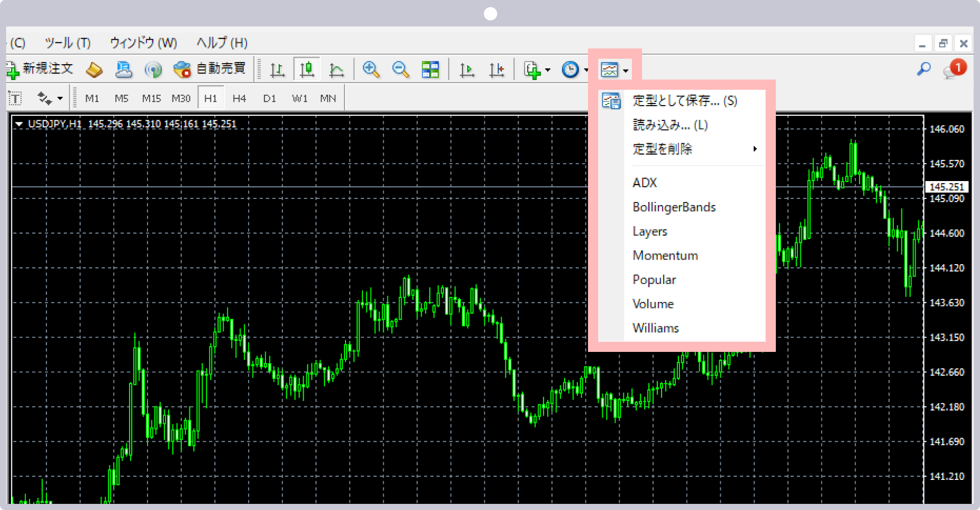Click the 新規注文 new order button
Screen dimensions: 980x510
click(x=41, y=69)
